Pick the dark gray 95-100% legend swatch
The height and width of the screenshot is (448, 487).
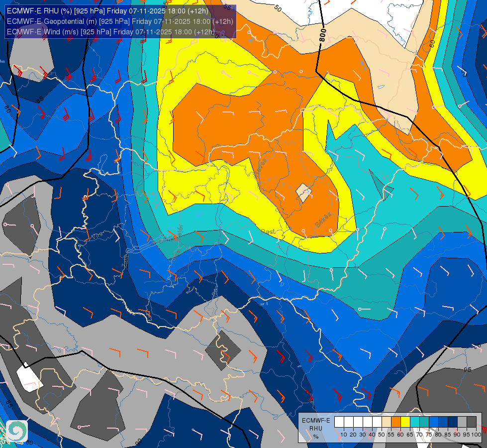pyautogui.click(x=472, y=422)
